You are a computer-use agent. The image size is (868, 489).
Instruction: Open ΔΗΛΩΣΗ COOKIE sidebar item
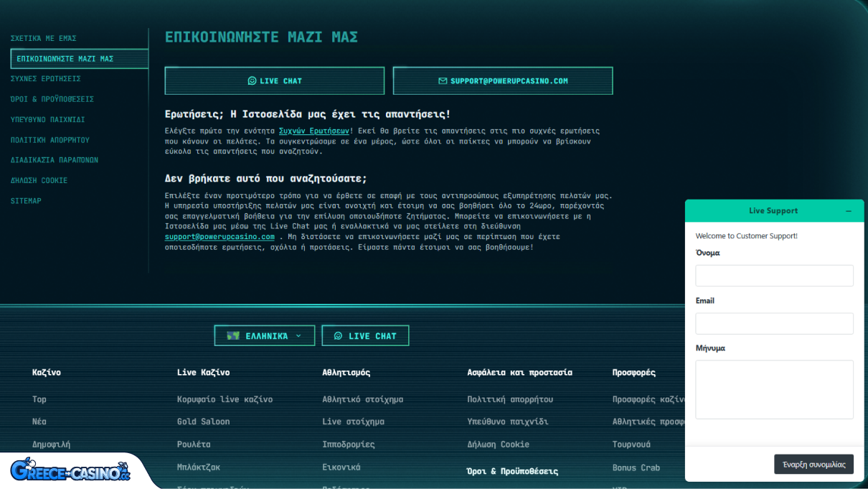39,181
